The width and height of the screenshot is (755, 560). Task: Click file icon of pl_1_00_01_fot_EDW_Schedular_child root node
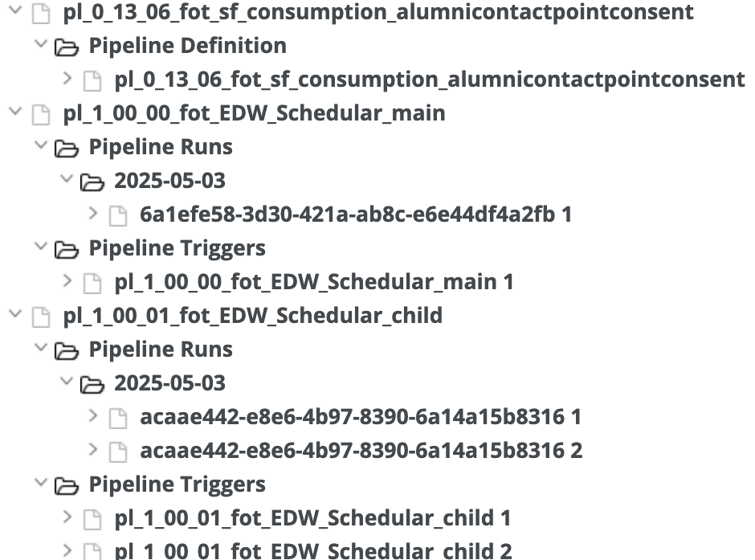point(40,317)
